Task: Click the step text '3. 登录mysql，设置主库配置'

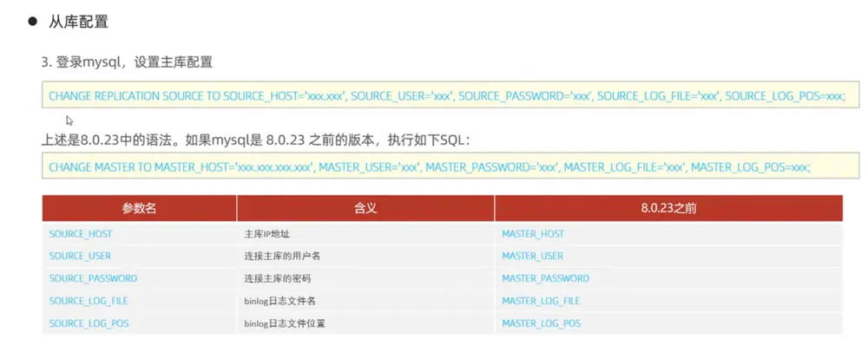Action: pos(128,62)
